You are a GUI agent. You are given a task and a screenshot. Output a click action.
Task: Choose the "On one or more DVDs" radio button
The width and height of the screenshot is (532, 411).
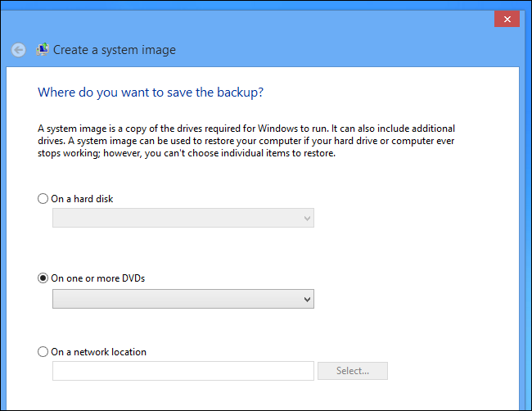coord(43,278)
